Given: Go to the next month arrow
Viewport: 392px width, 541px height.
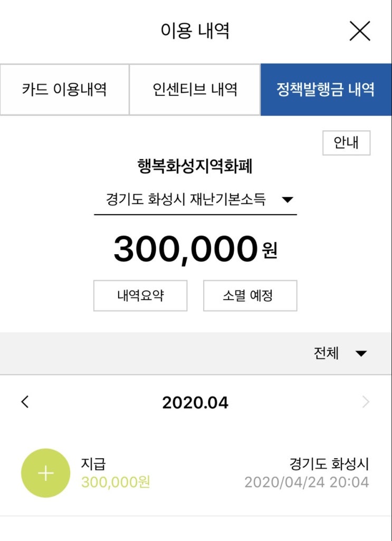Looking at the screenshot, I should click(x=366, y=402).
